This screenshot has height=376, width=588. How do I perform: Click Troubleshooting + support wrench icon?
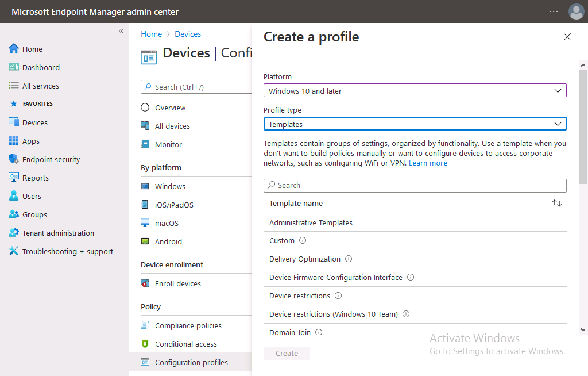pos(14,251)
